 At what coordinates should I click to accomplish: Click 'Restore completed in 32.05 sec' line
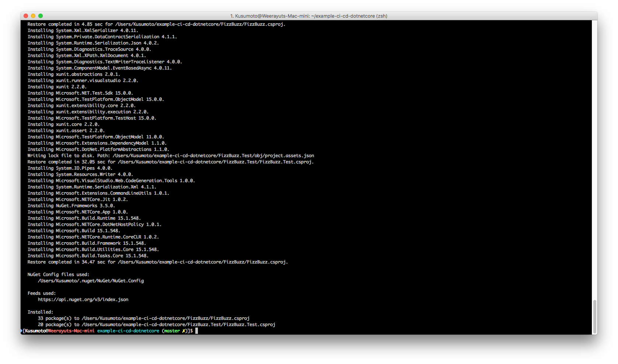click(x=171, y=162)
